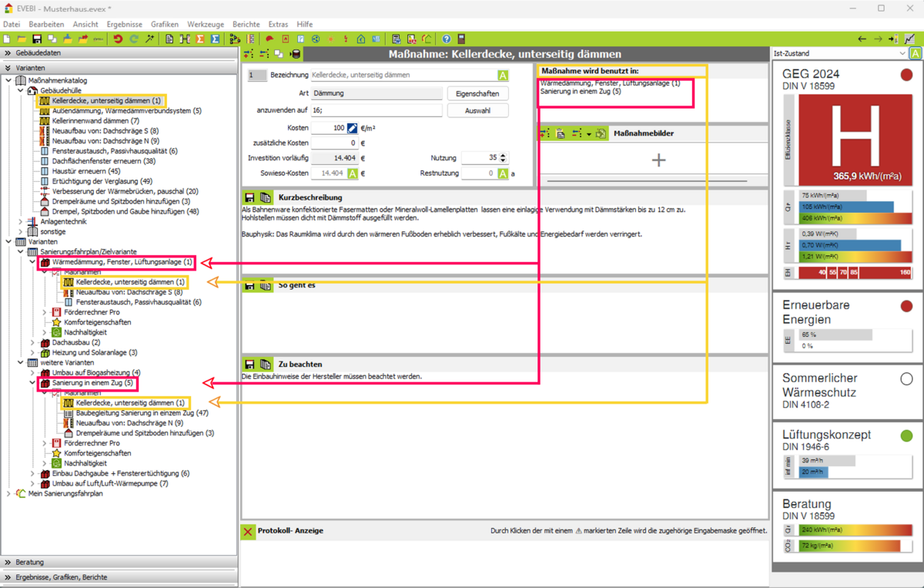The width and height of the screenshot is (924, 588).
Task: Open the Werkzeuge menu
Action: 206,25
